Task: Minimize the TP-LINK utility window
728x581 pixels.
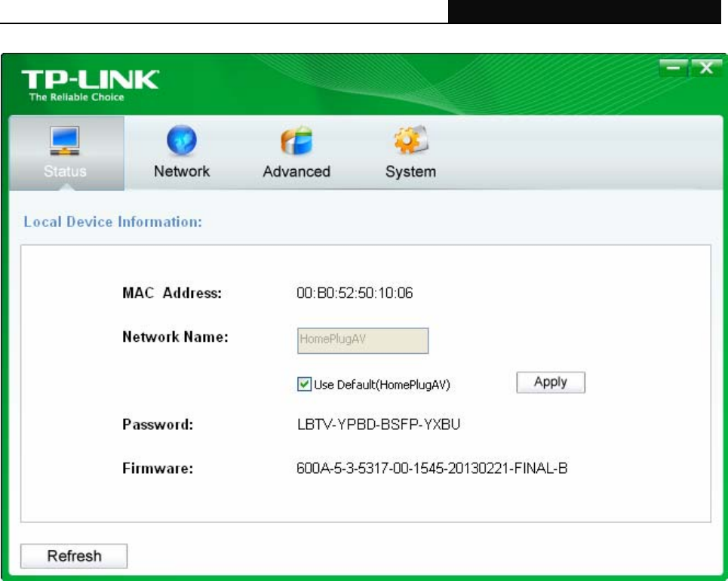Action: click(673, 68)
